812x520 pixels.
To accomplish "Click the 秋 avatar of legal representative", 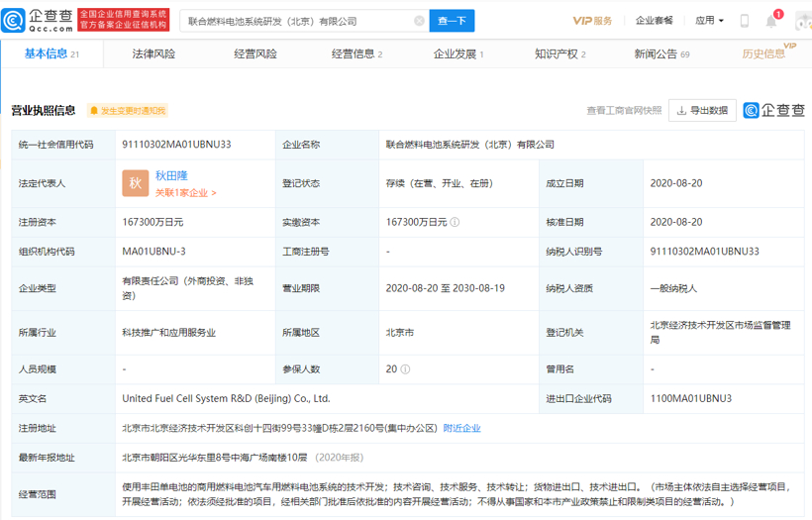I will [135, 183].
